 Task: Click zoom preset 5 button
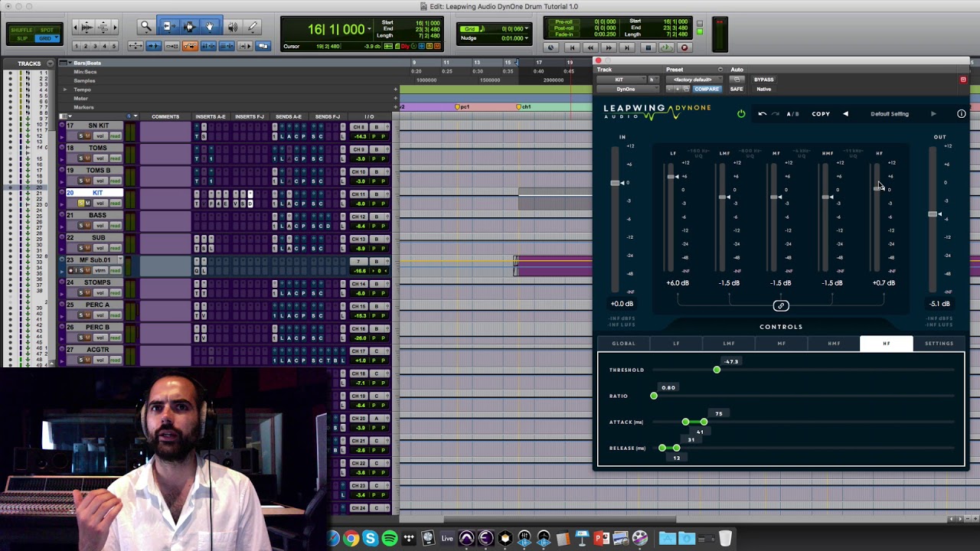pyautogui.click(x=115, y=47)
